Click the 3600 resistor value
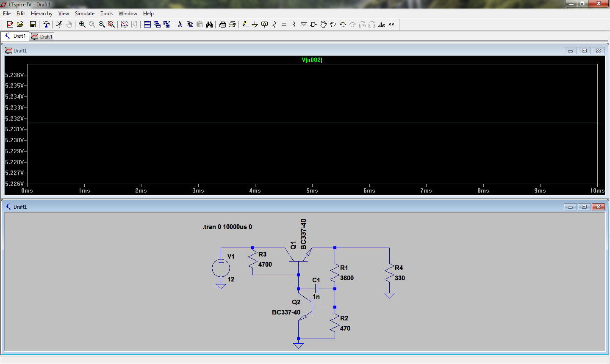 [347, 278]
